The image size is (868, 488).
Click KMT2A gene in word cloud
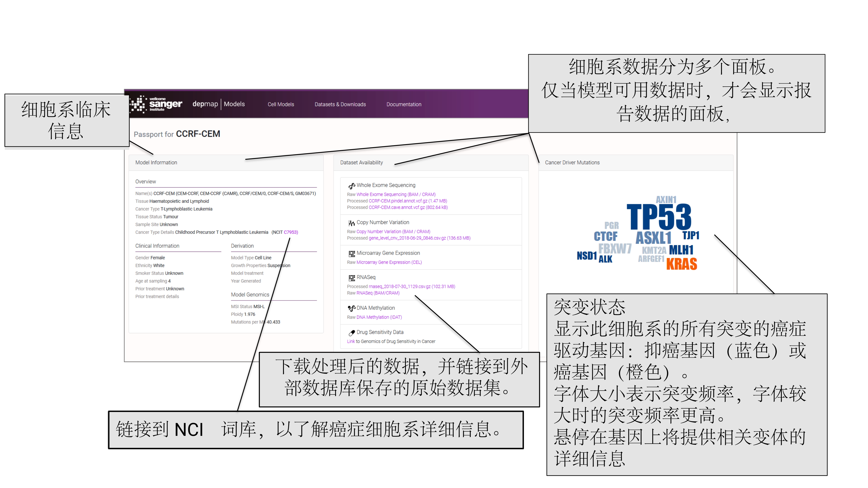[654, 250]
